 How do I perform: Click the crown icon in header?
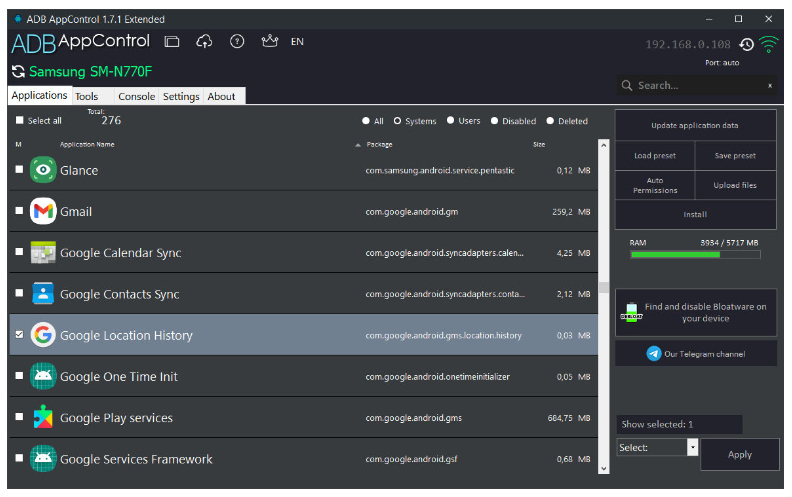click(x=268, y=42)
